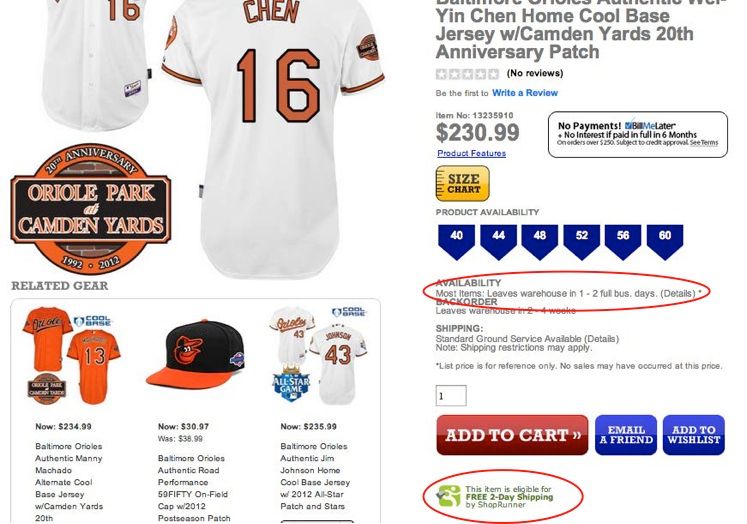Viewport: 747px width, 524px height.
Task: Open the Product Features link
Action: pos(472,153)
